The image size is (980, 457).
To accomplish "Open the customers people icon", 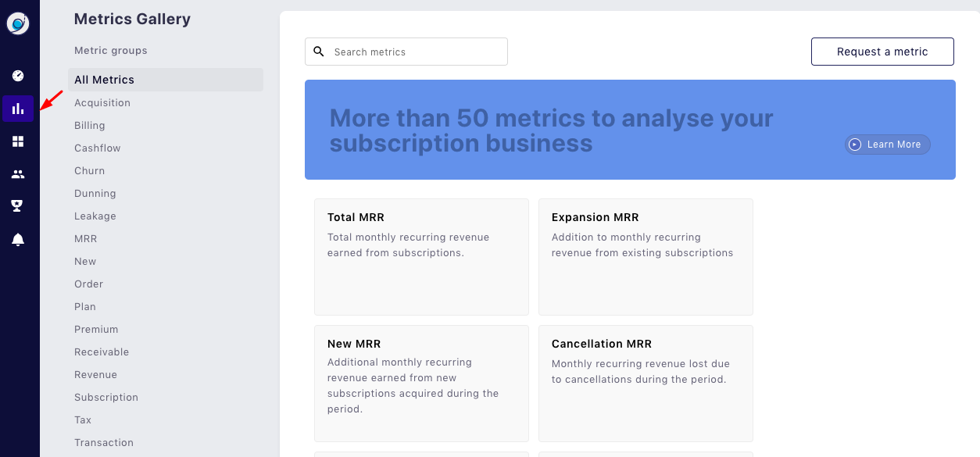I will pyautogui.click(x=18, y=174).
